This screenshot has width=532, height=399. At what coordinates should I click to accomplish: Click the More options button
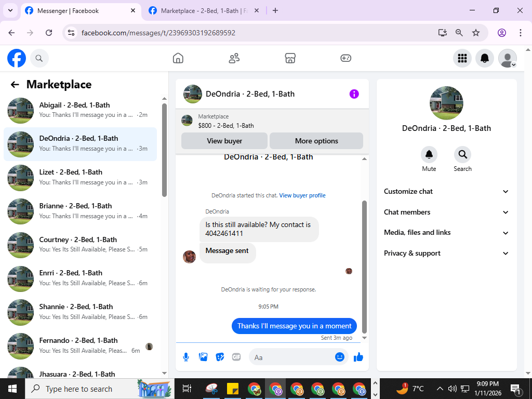point(316,141)
